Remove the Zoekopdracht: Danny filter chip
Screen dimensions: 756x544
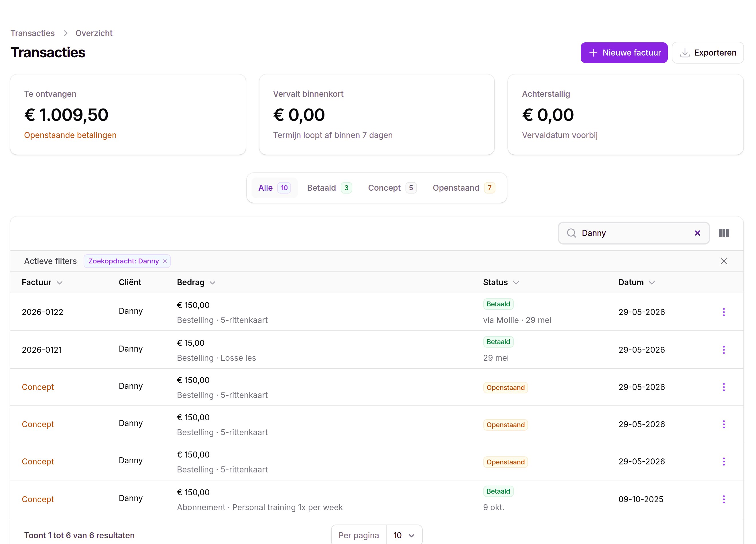pyautogui.click(x=165, y=261)
